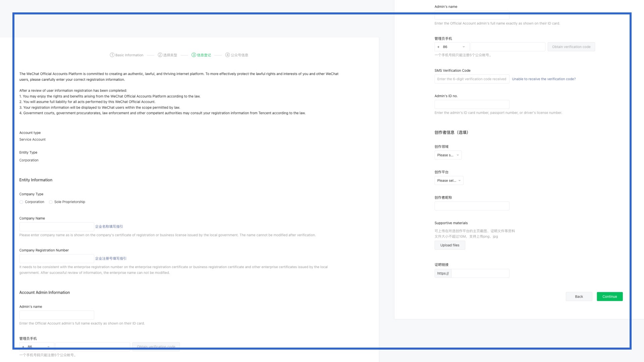644x362 pixels.
Task: Open the +86 country code dropdown
Action: (451, 47)
